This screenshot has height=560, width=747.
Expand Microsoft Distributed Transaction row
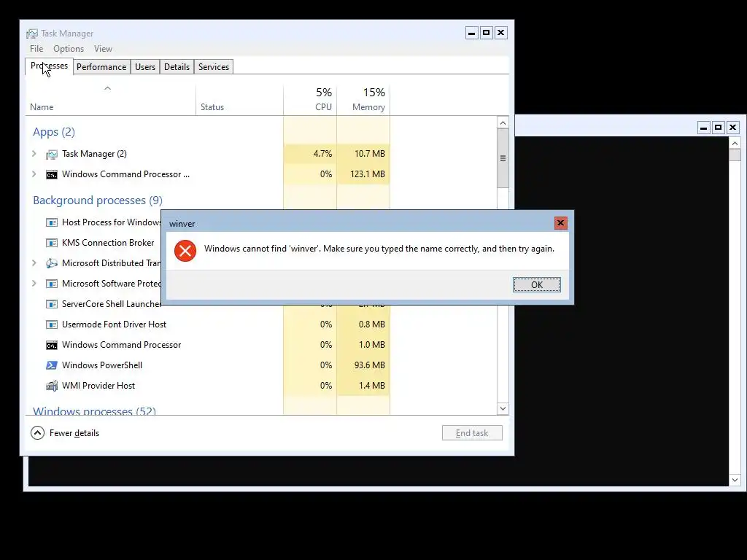(34, 262)
